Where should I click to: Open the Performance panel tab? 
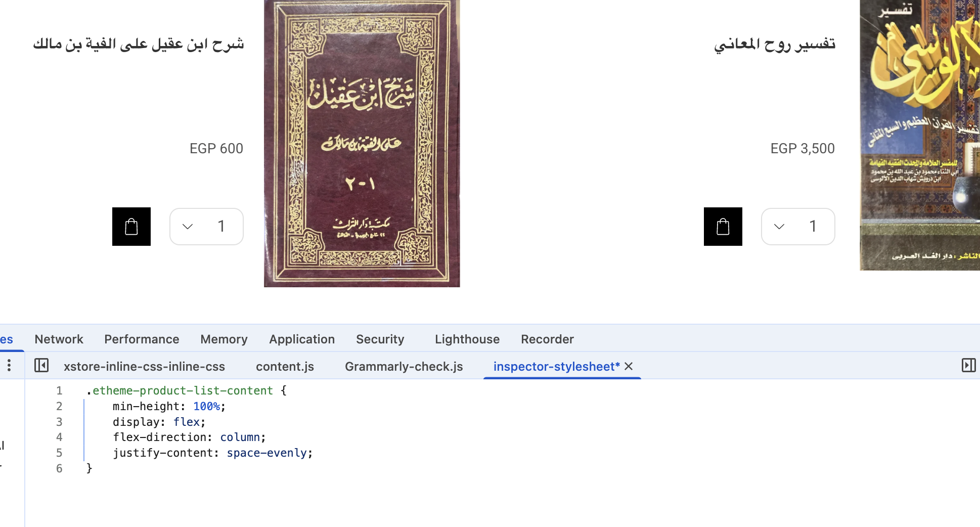click(142, 339)
